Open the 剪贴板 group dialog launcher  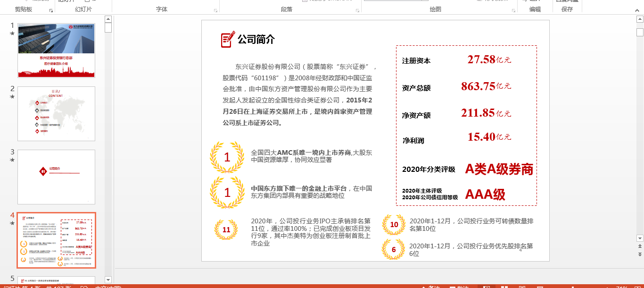point(51,10)
